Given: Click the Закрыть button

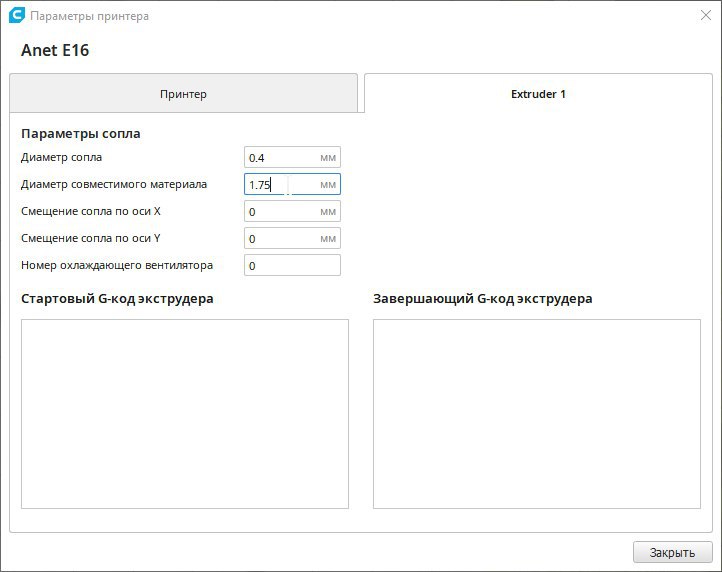Looking at the screenshot, I should 672,552.
